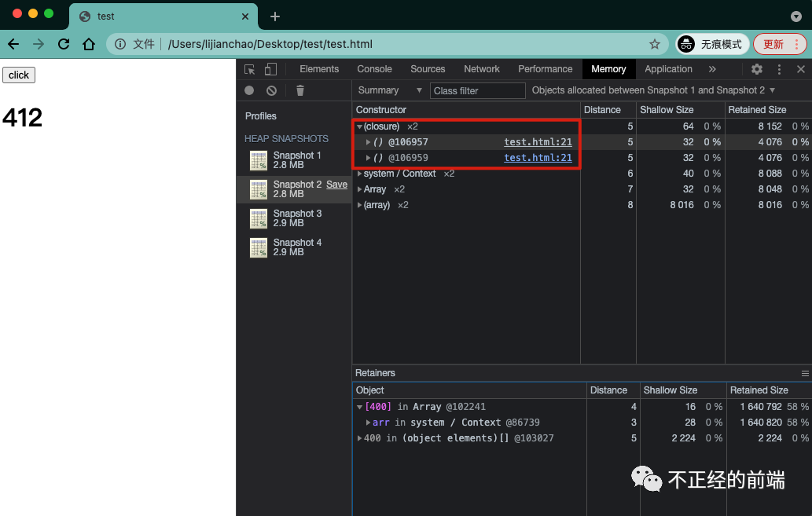This screenshot has width=812, height=516.
Task: Open test.html:21 link for @106957
Action: (538, 142)
